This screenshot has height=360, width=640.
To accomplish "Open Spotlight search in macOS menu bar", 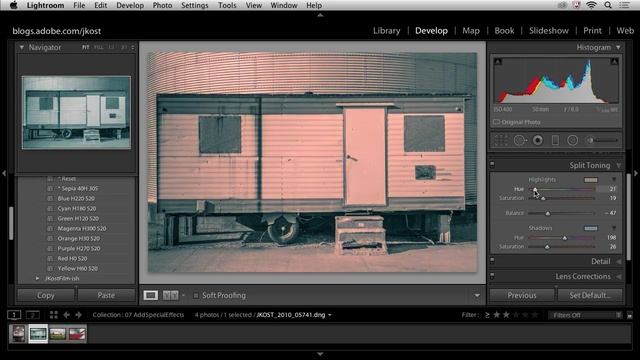I will (608, 5).
